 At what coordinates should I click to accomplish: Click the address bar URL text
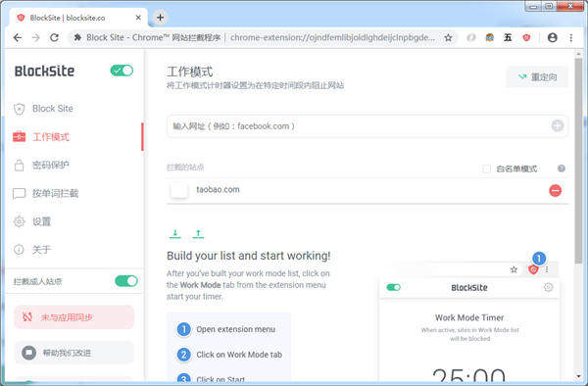point(332,37)
